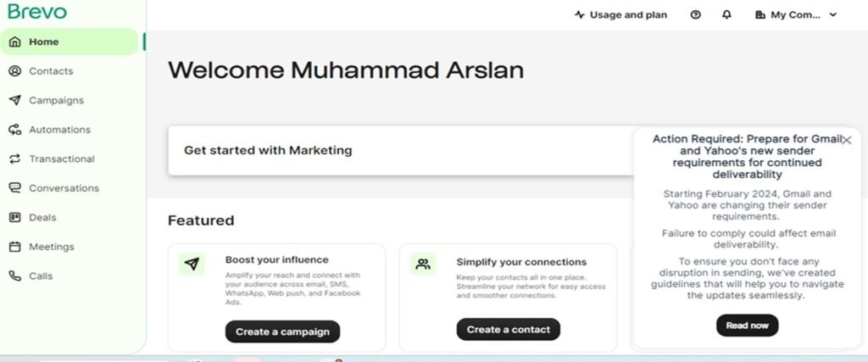Open the help question mark icon

click(696, 14)
